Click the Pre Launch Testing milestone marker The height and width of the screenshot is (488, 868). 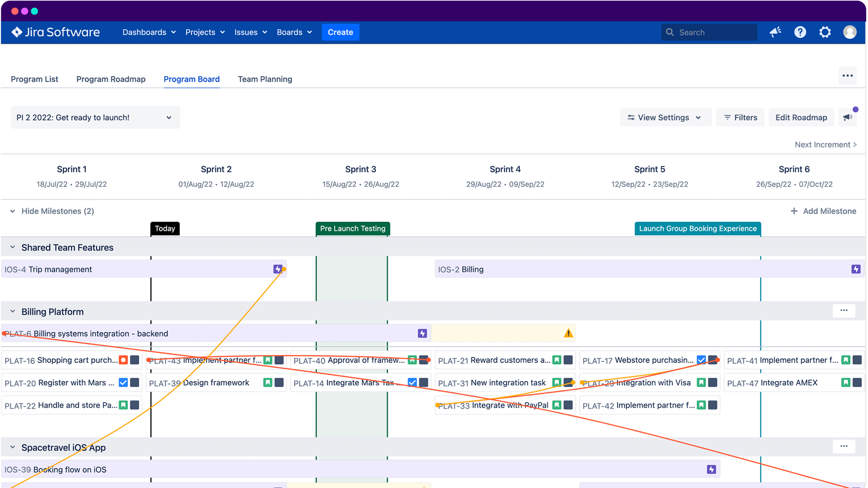(352, 228)
